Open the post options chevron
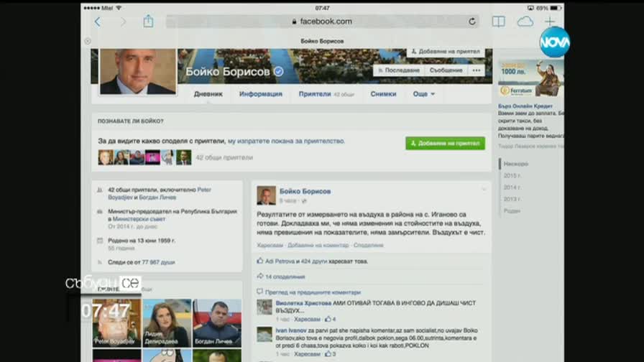The image size is (644, 362). [484, 190]
